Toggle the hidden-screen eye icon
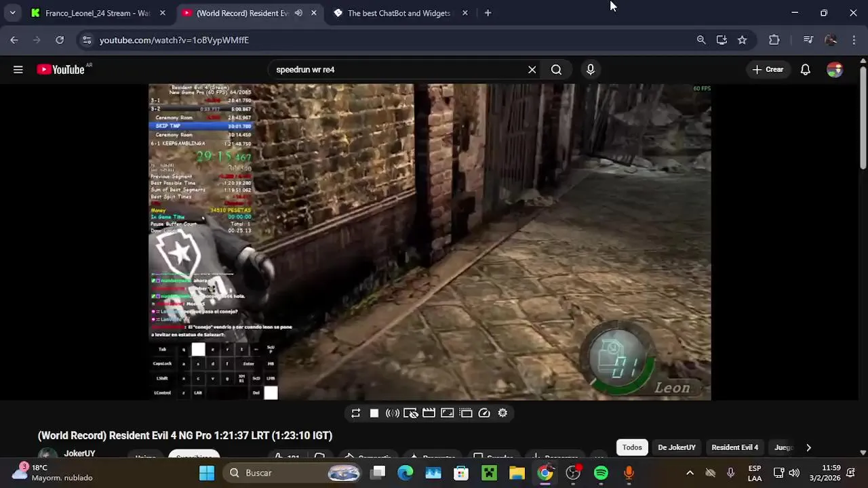The width and height of the screenshot is (868, 488). pos(410,413)
